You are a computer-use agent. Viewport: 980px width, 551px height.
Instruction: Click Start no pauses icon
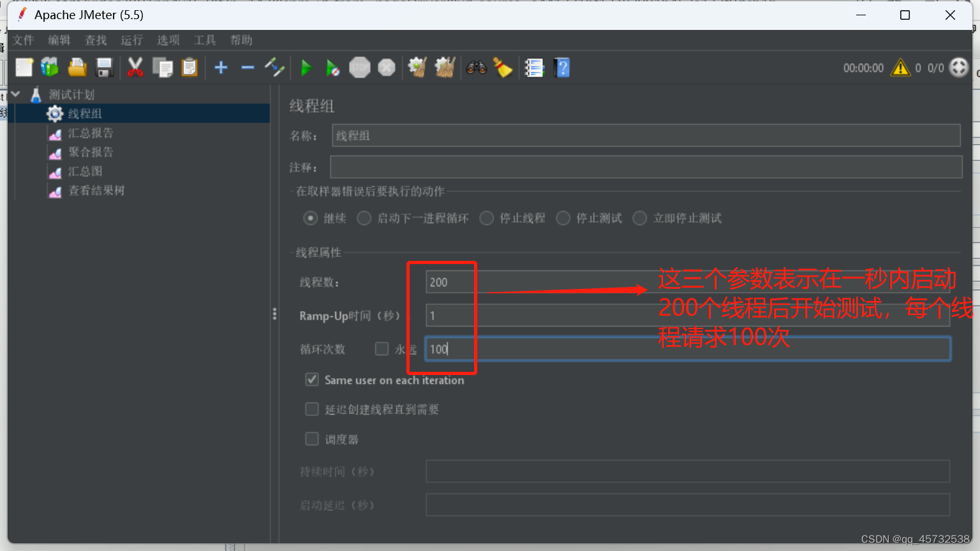point(332,68)
